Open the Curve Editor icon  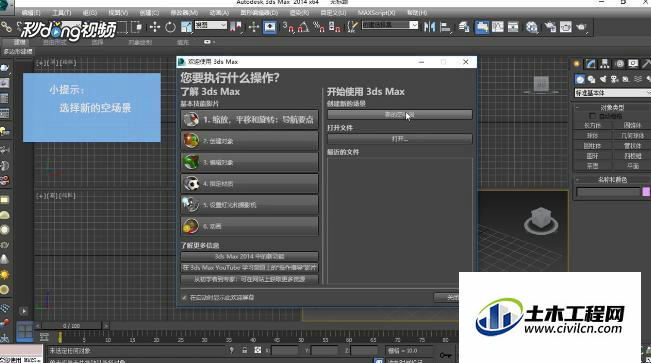497,27
